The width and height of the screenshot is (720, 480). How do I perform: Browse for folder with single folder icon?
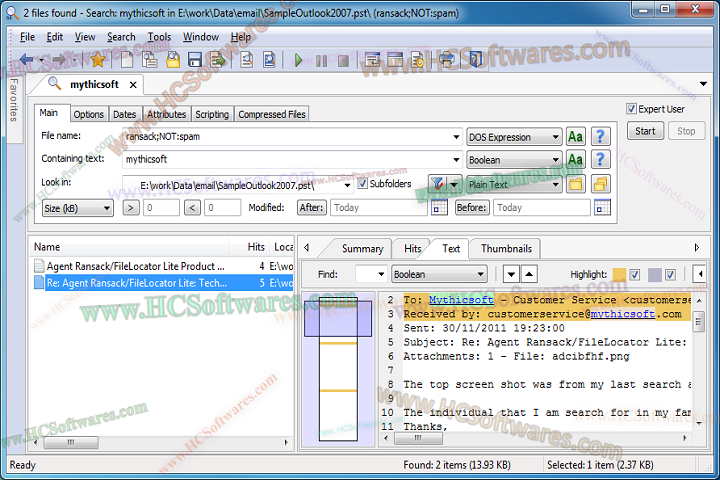coord(575,184)
